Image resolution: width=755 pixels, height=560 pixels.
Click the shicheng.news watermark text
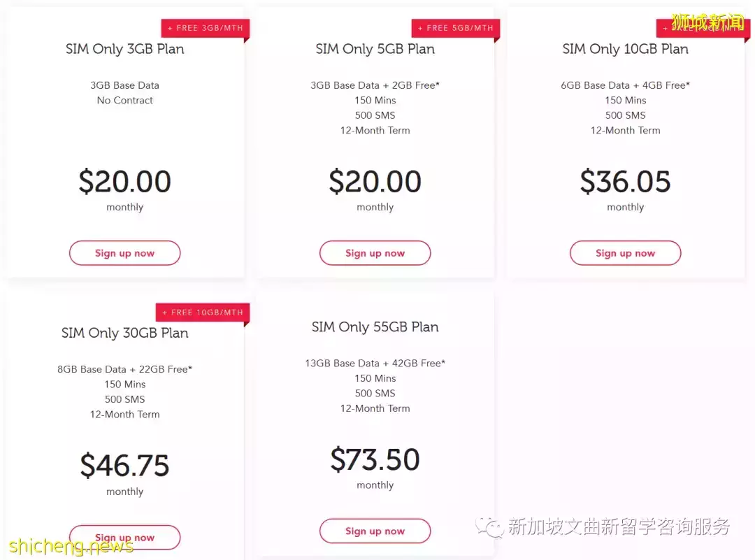71,547
